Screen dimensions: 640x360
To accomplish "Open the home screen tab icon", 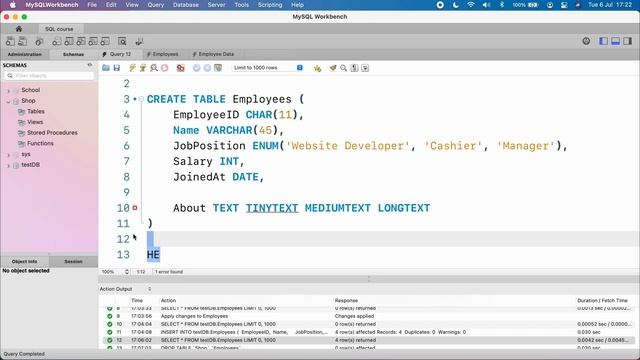I will pyautogui.click(x=19, y=29).
